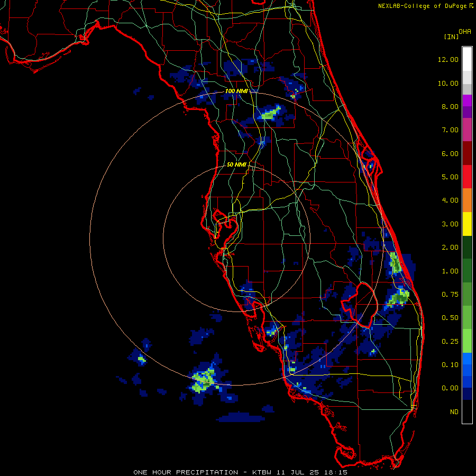The width and height of the screenshot is (476, 476).
Task: Select the 0.00 legend value
Action: [x=450, y=388]
